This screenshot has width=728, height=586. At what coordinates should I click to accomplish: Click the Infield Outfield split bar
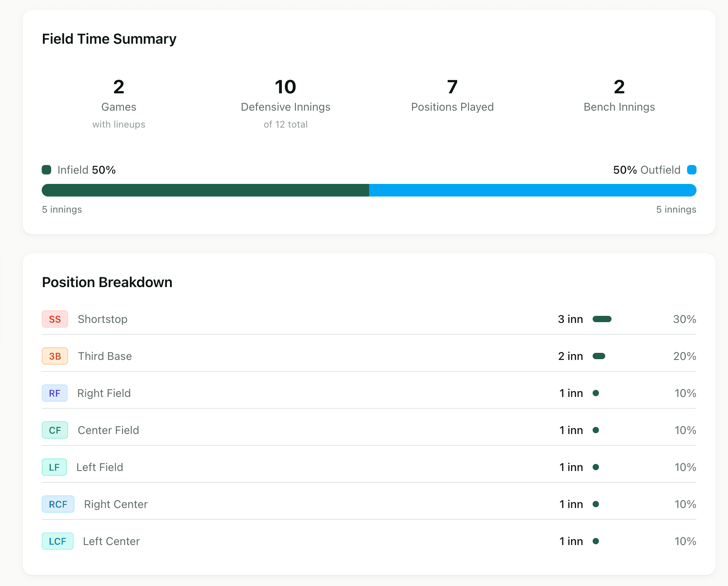click(x=369, y=190)
